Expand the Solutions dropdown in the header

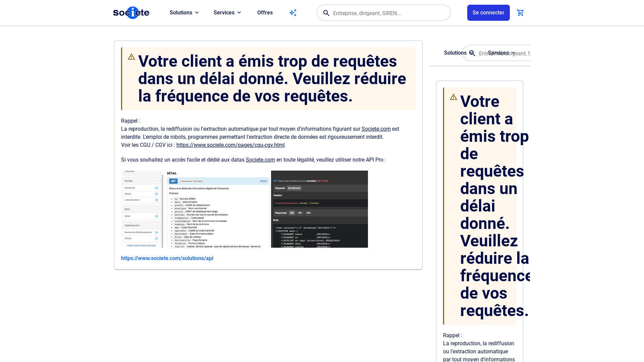(184, 13)
